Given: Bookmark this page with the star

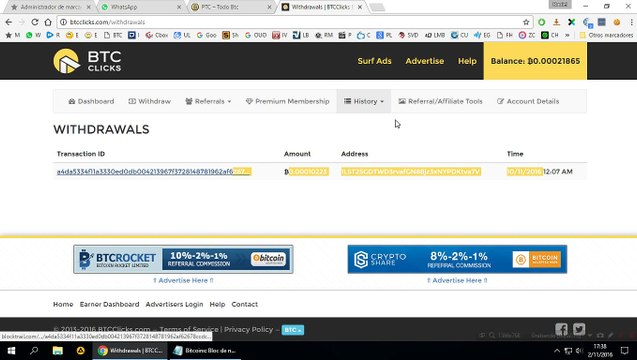Looking at the screenshot, I should pyautogui.click(x=526, y=22).
